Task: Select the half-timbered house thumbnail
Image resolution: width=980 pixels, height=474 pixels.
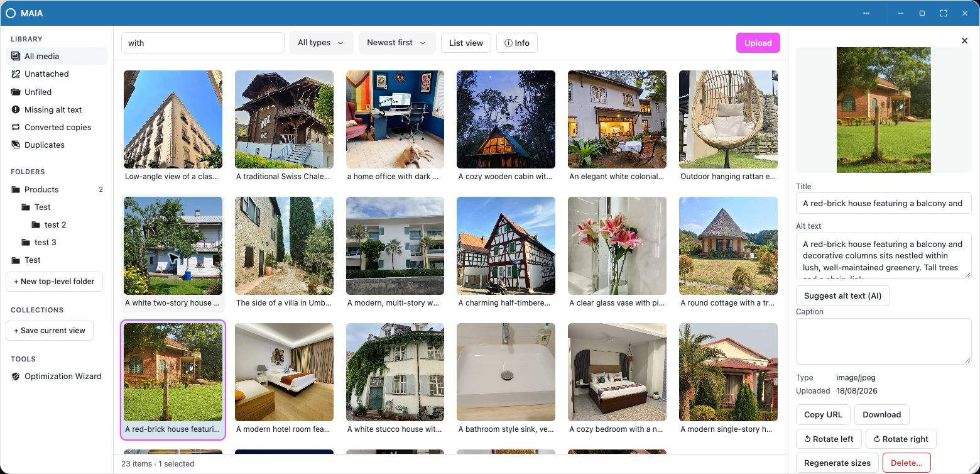Action: click(x=506, y=246)
